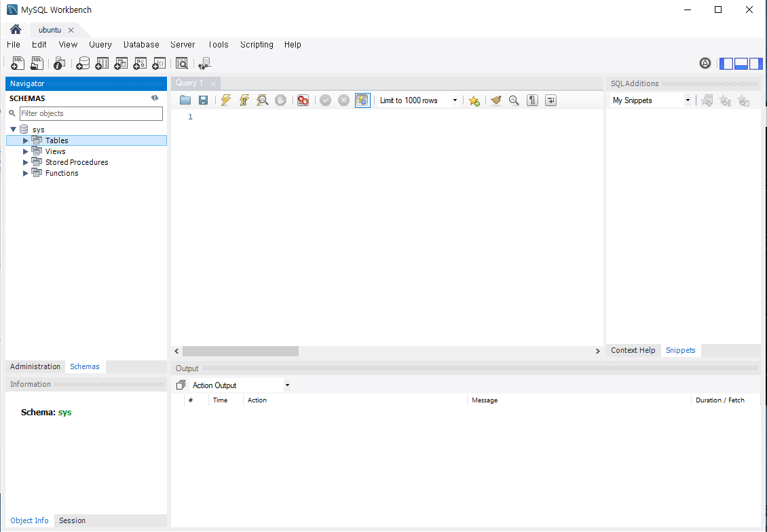Refresh the schemas list
The width and height of the screenshot is (767, 532).
coord(155,98)
